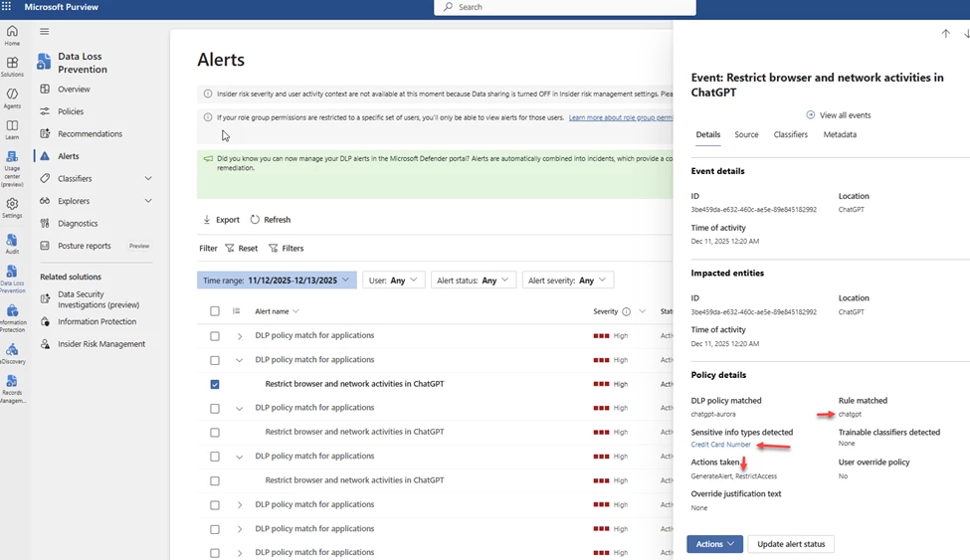Viewport: 970px width, 560px height.
Task: Check third Restrict browser ChatGPT row
Action: tap(215, 480)
